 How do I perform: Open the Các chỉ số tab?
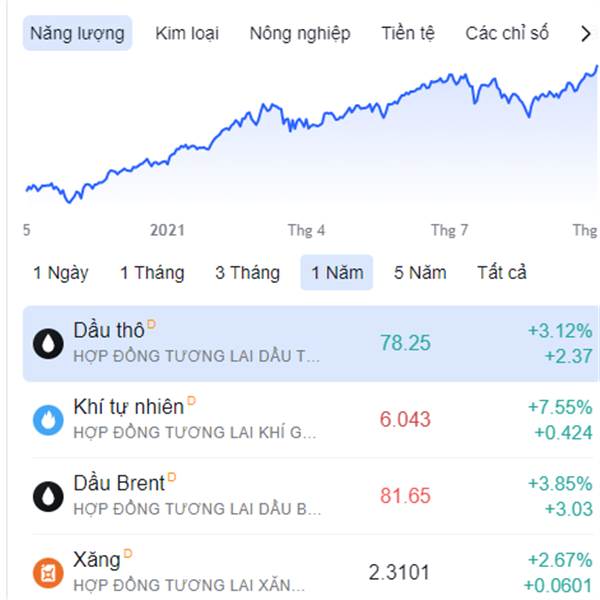[507, 33]
